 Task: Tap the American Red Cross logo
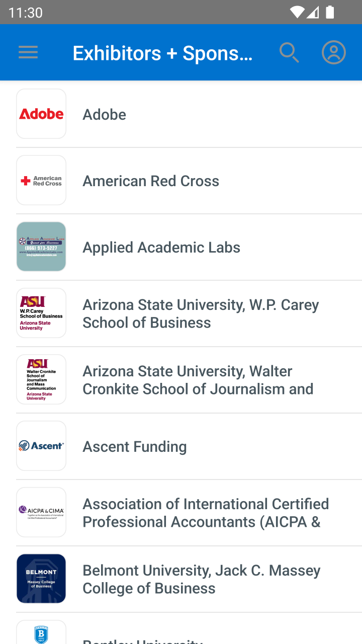pos(41,180)
